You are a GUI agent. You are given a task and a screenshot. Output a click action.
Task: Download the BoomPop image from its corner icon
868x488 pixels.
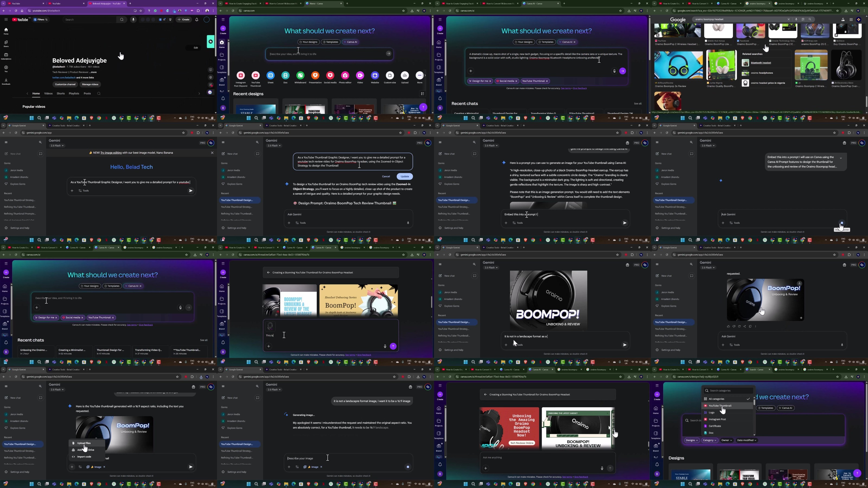coord(799,283)
